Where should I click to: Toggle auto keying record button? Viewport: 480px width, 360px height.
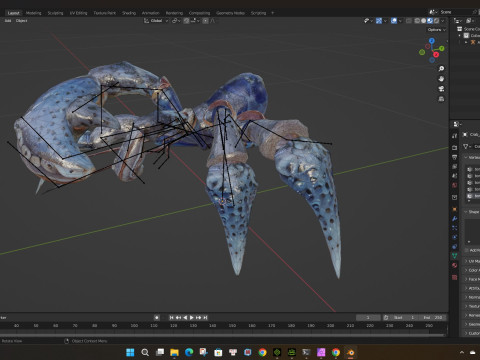pyautogui.click(x=157, y=318)
